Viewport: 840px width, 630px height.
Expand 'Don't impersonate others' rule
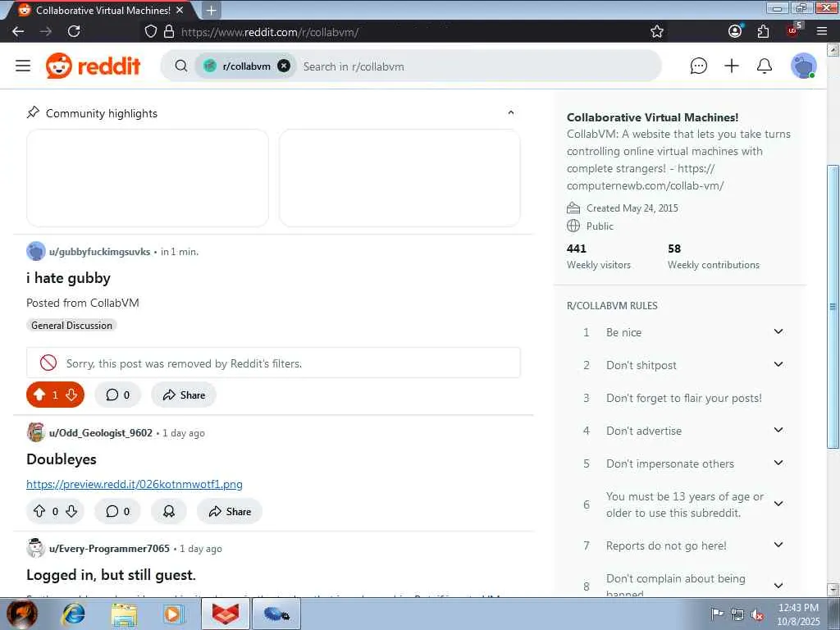[x=778, y=463]
